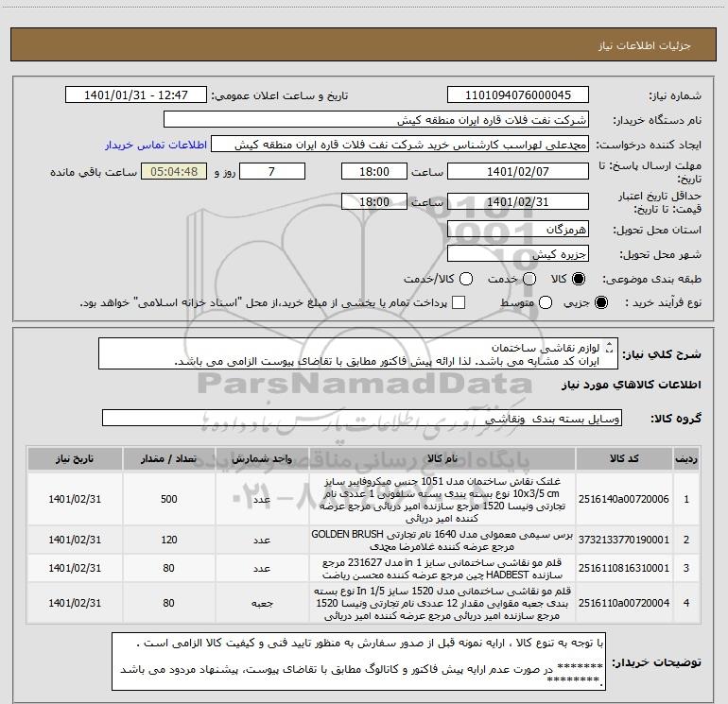Choose the متوسط purchase type radio
728x704 pixels.
pos(546,302)
